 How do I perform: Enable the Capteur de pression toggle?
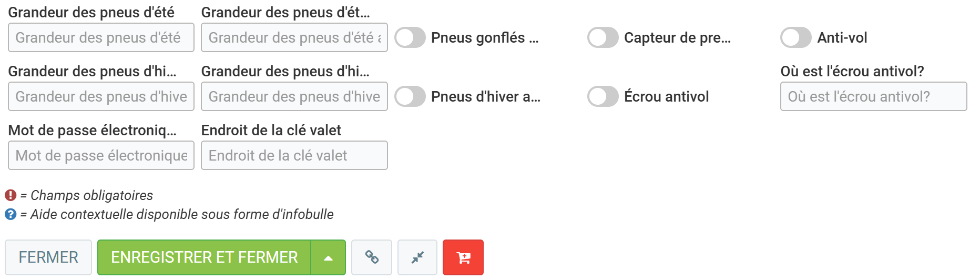coord(603,38)
